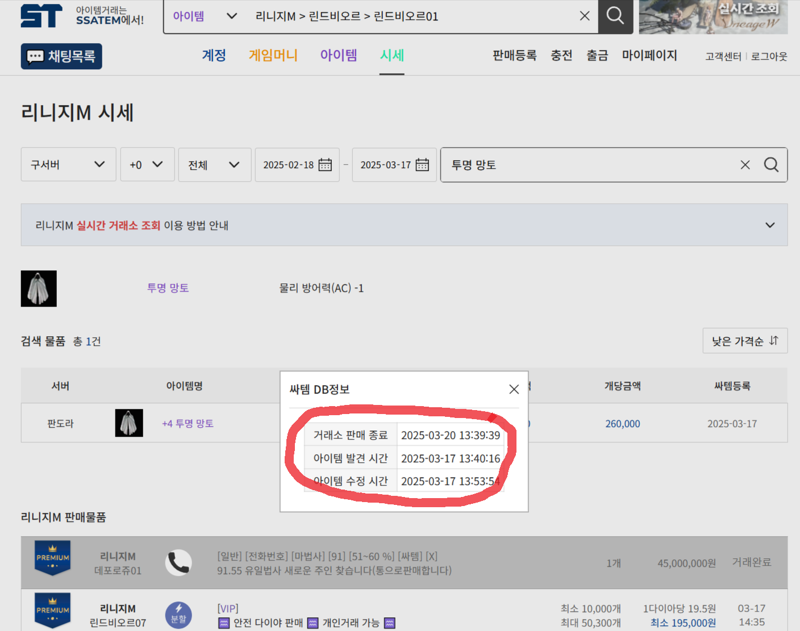Click 최소 195,000원 price text
Screen dimensions: 800x631
point(683,623)
